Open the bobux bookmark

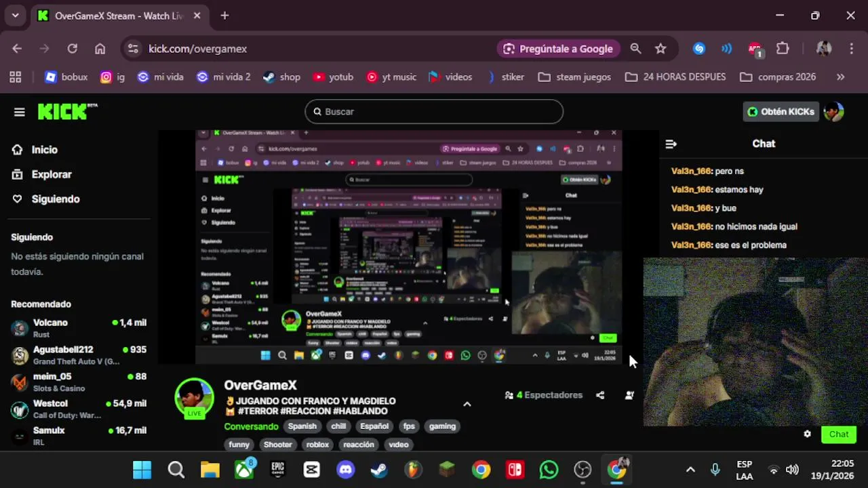pyautogui.click(x=66, y=77)
